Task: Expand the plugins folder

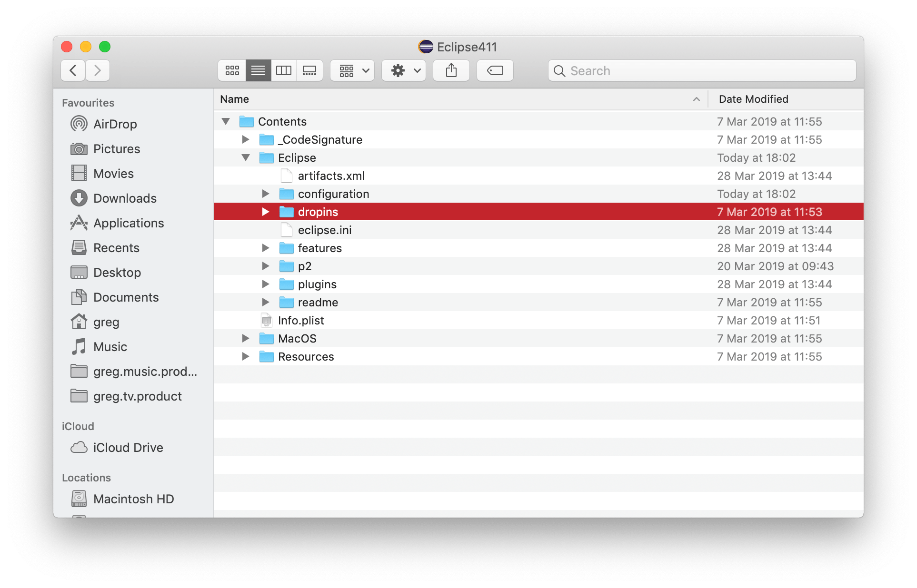Action: 265,284
